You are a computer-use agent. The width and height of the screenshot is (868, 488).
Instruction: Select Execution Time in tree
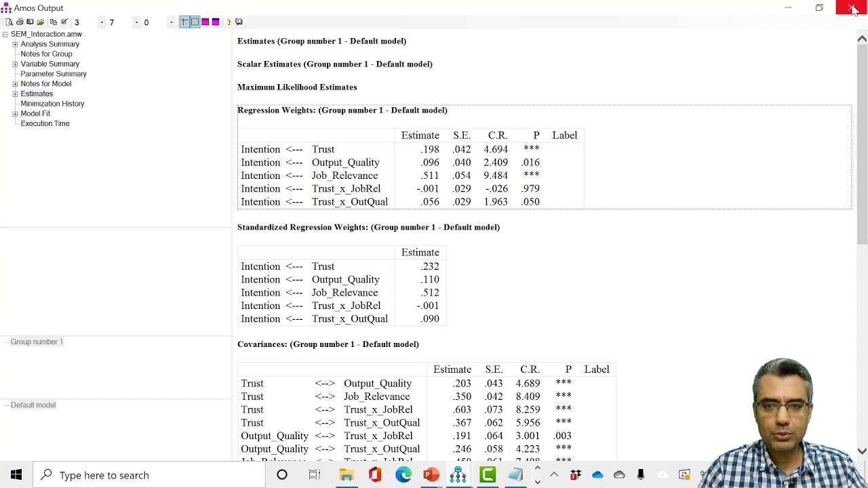(45, 124)
